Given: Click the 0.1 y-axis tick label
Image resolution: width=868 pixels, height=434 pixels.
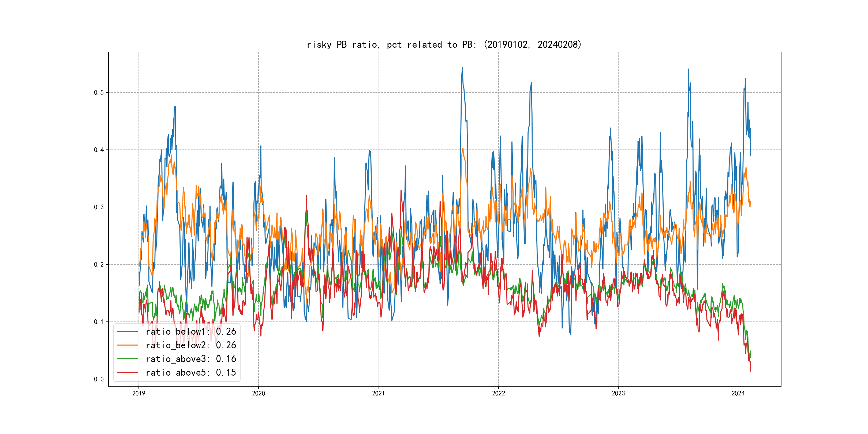Looking at the screenshot, I should click(99, 322).
